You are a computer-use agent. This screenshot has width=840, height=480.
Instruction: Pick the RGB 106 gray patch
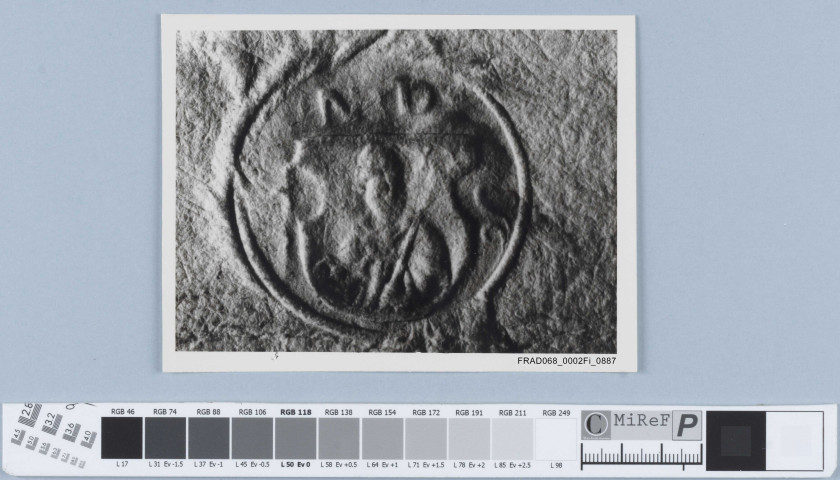[x=252, y=438]
